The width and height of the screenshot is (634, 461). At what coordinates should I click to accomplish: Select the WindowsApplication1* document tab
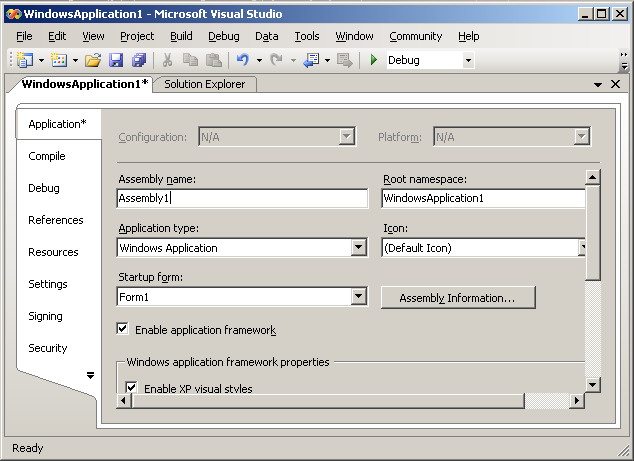[x=85, y=84]
